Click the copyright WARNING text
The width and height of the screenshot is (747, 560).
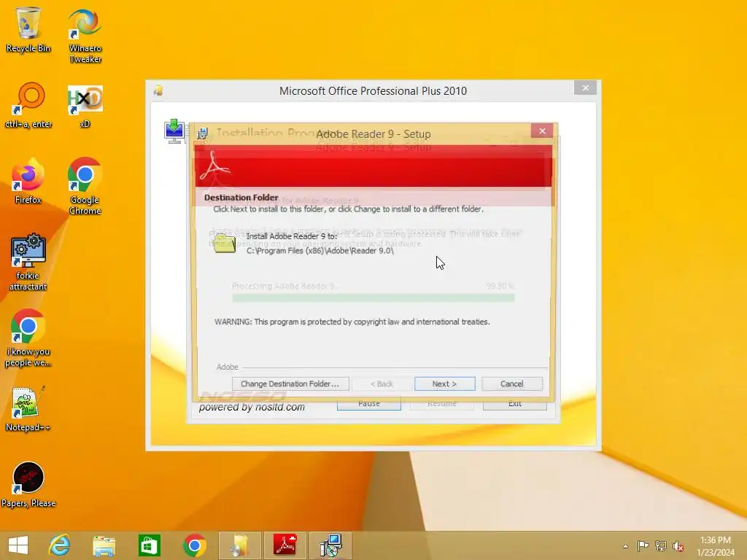pyautogui.click(x=352, y=322)
